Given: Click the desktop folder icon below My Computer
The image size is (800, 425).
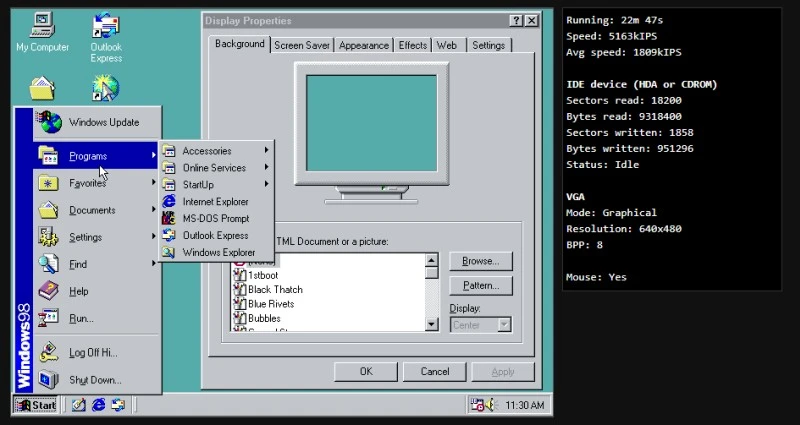Looking at the screenshot, I should click(42, 88).
